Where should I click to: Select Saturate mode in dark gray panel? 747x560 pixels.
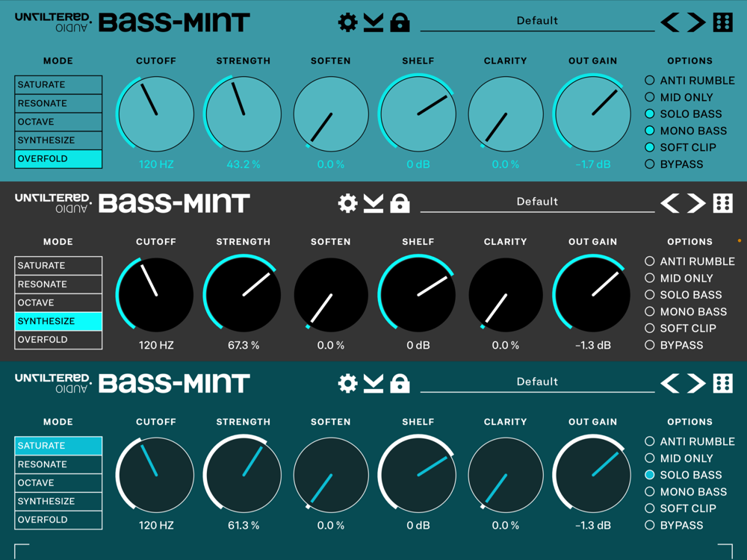click(58, 265)
